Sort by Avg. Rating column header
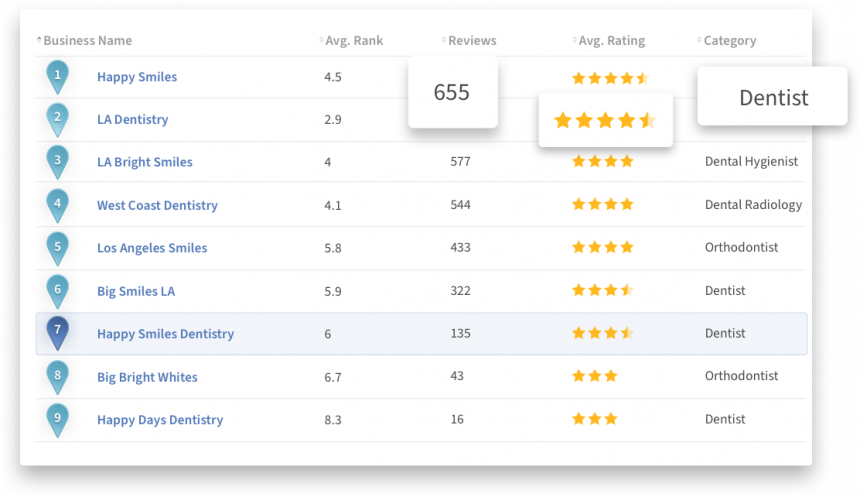860x497 pixels. [611, 41]
